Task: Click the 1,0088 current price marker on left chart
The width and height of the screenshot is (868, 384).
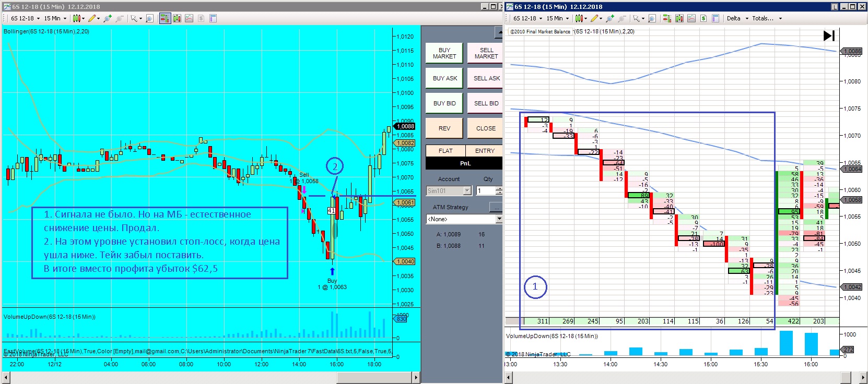Action: pyautogui.click(x=405, y=126)
